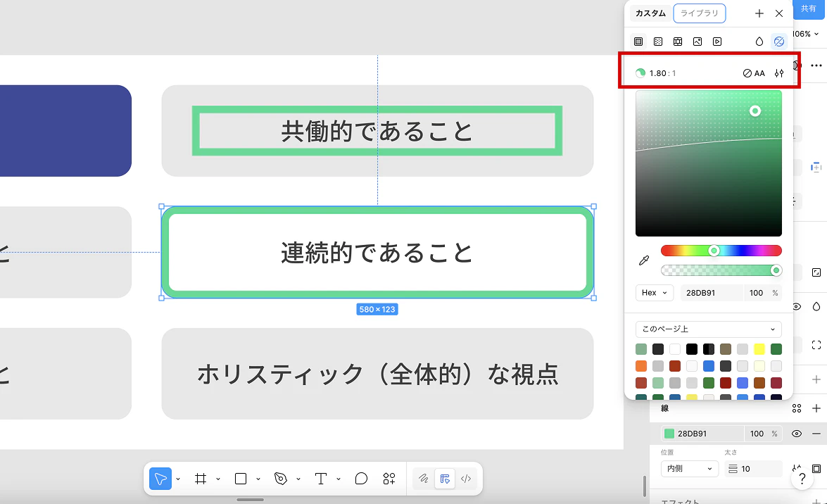Choose the orange swatch in second row
This screenshot has width=827, height=504.
pyautogui.click(x=640, y=366)
